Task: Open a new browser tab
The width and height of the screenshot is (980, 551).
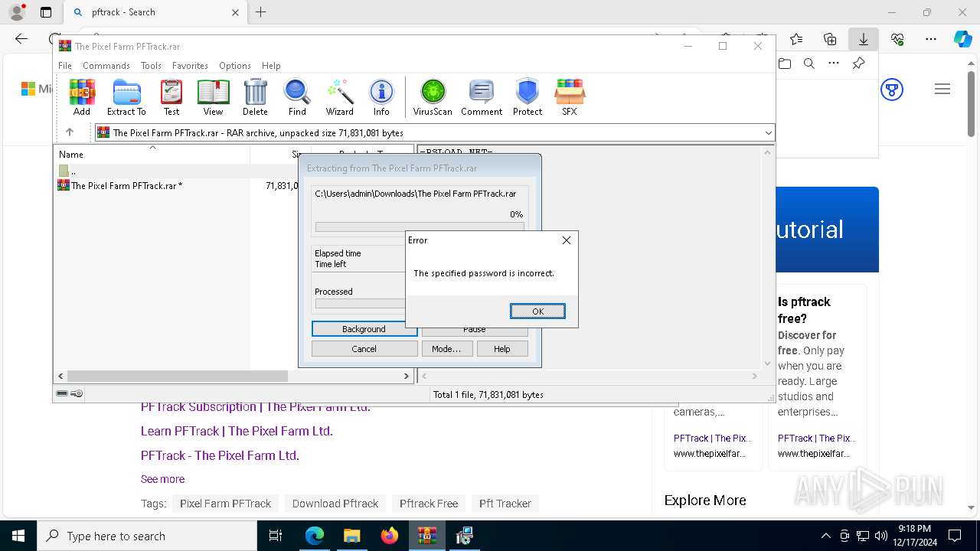Action: 260,12
